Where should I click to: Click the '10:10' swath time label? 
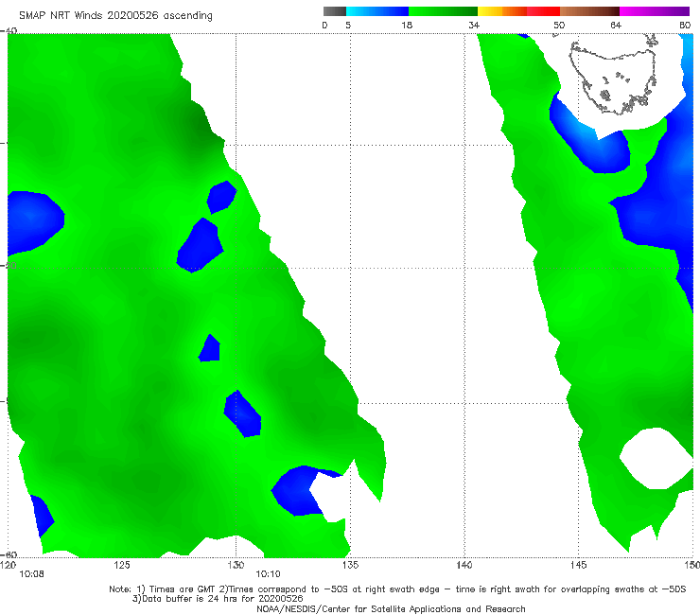[268, 574]
